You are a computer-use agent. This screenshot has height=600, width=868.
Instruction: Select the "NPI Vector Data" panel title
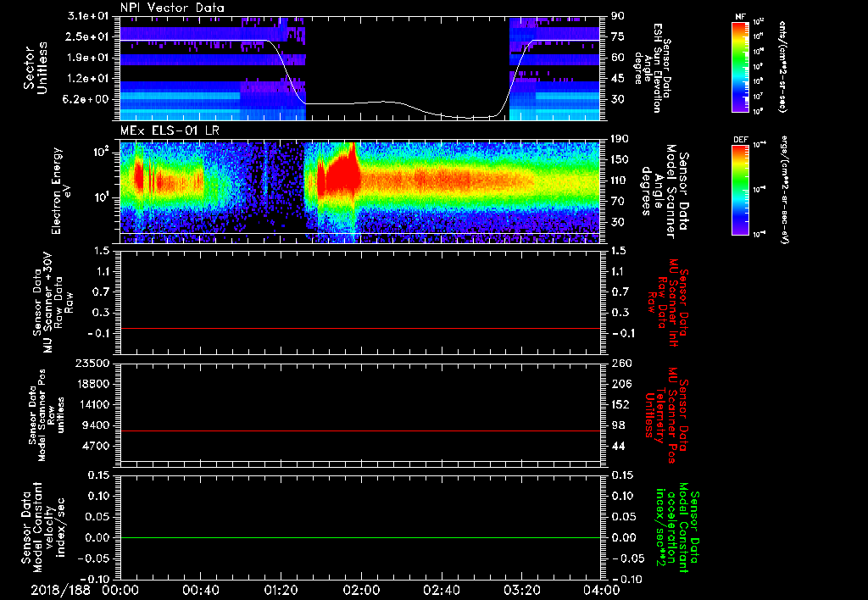[172, 8]
